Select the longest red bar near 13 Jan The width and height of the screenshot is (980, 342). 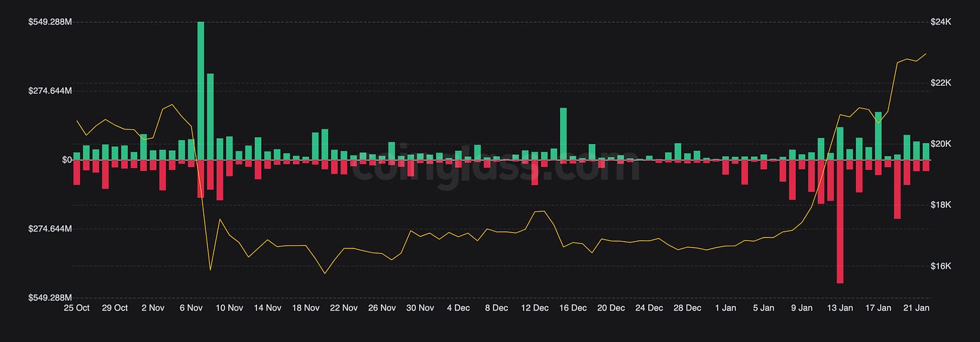pos(840,221)
